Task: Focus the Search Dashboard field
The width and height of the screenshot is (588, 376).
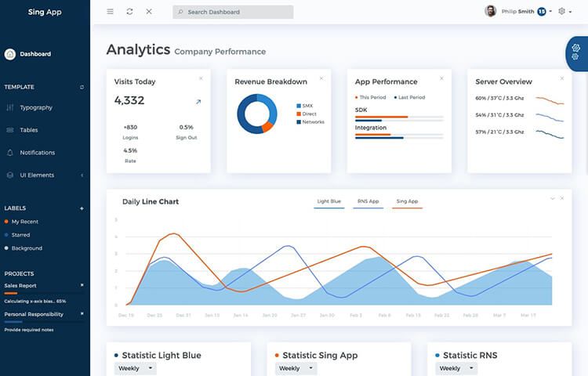Action: click(233, 12)
